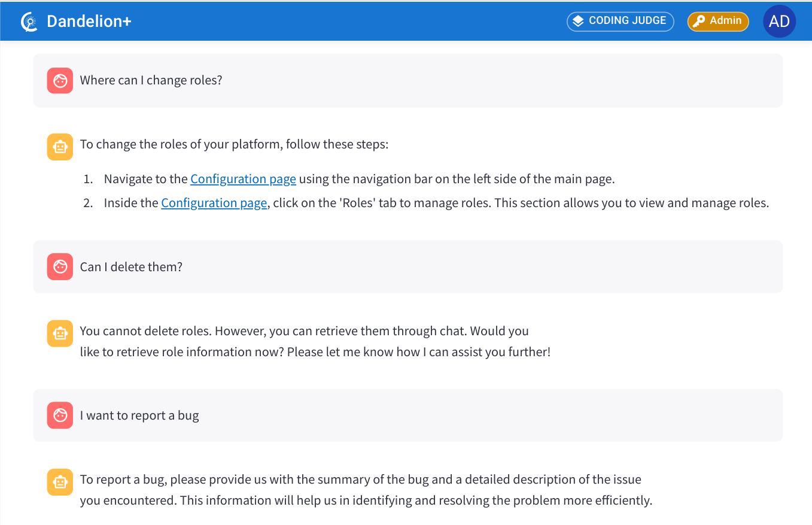
Task: Click text 'You cannot delete roles. However'
Action: [174, 331]
